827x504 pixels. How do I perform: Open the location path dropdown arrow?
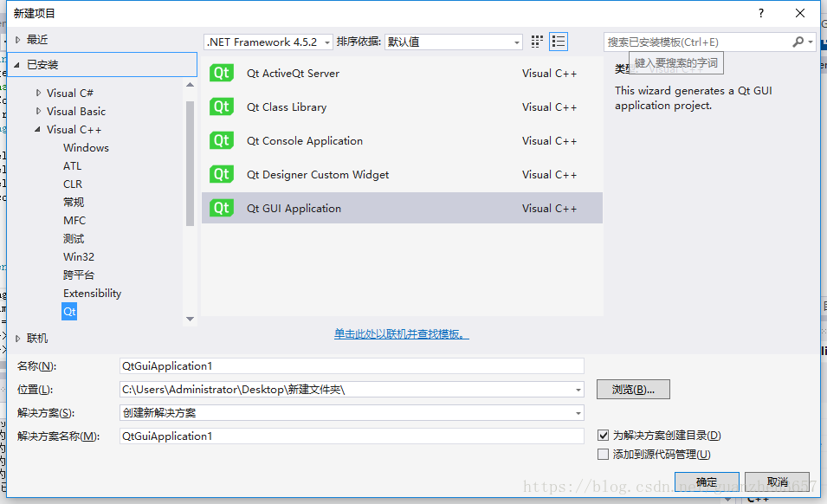[578, 390]
